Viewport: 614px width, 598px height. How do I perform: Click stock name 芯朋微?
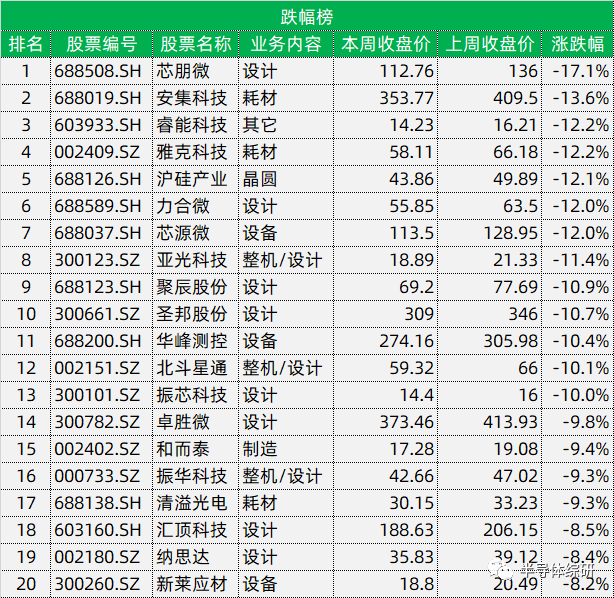coord(183,71)
